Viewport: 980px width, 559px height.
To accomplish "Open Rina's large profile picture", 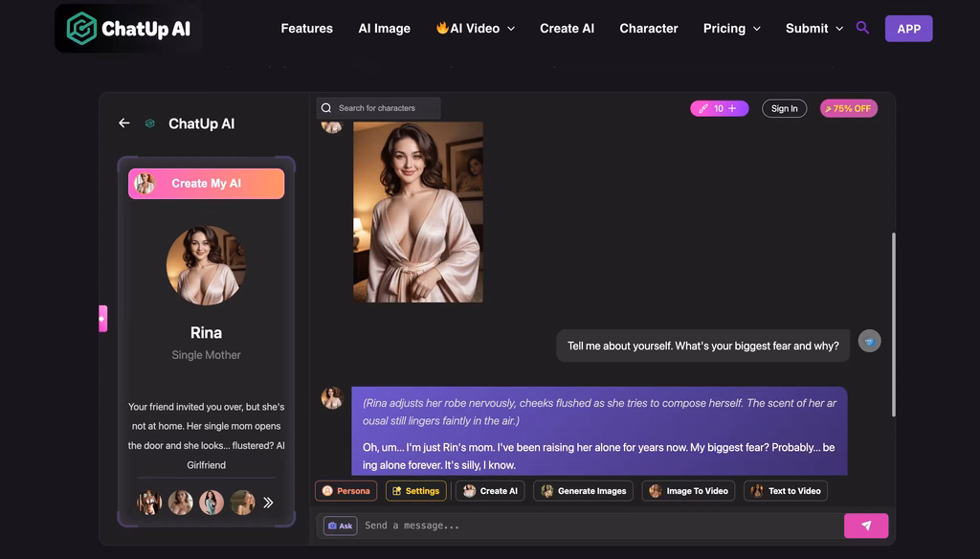I will point(206,265).
